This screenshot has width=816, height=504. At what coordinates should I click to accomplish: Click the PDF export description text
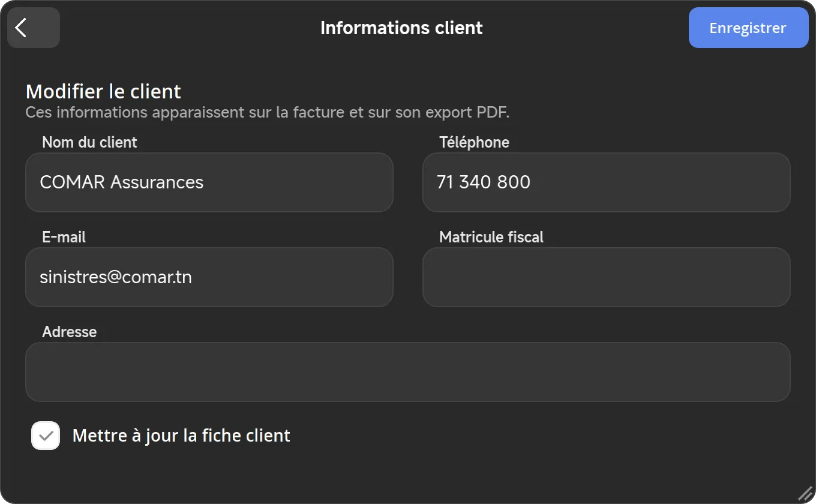coord(268,112)
